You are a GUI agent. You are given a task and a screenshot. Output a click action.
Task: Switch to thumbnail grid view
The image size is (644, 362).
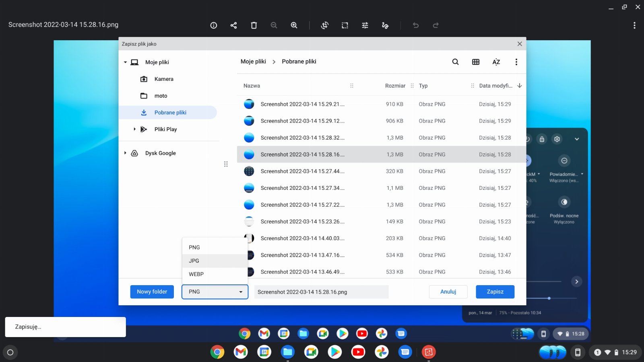(476, 62)
